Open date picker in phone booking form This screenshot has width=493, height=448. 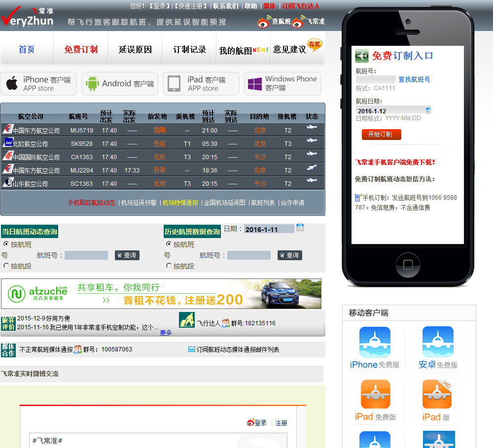tap(428, 110)
